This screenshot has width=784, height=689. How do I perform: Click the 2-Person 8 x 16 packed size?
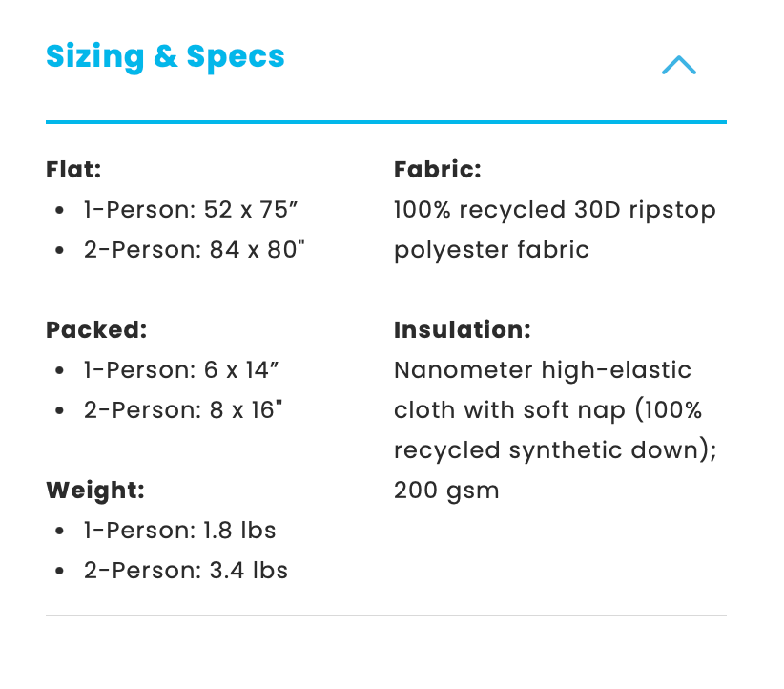[x=183, y=410]
